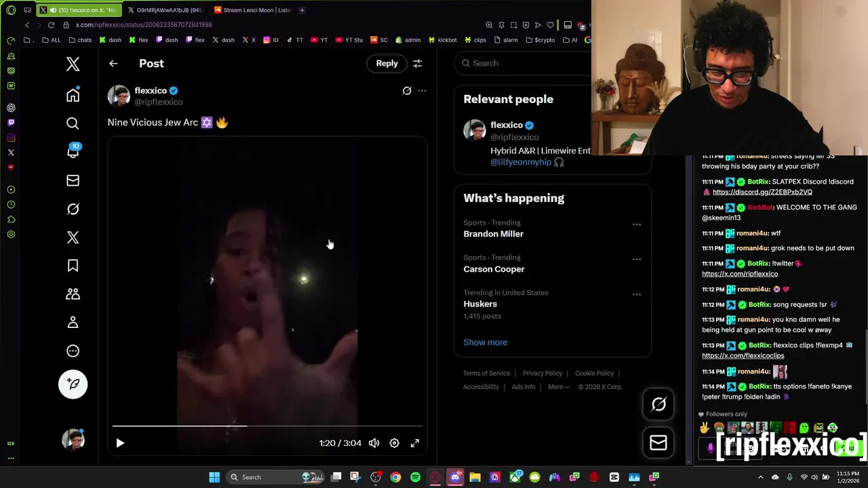Screen dimensions: 868x488
Task: Open the Windows Start menu
Action: (214, 477)
